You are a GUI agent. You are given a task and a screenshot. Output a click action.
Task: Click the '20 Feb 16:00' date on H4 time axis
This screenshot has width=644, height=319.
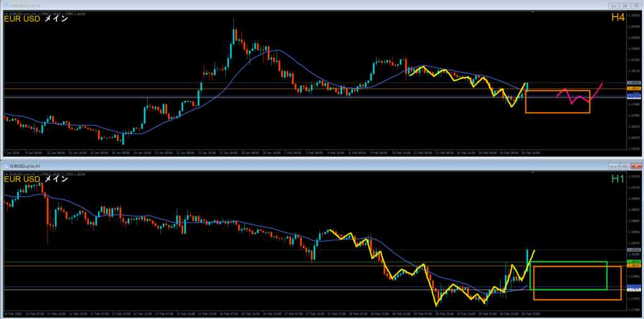[531, 152]
